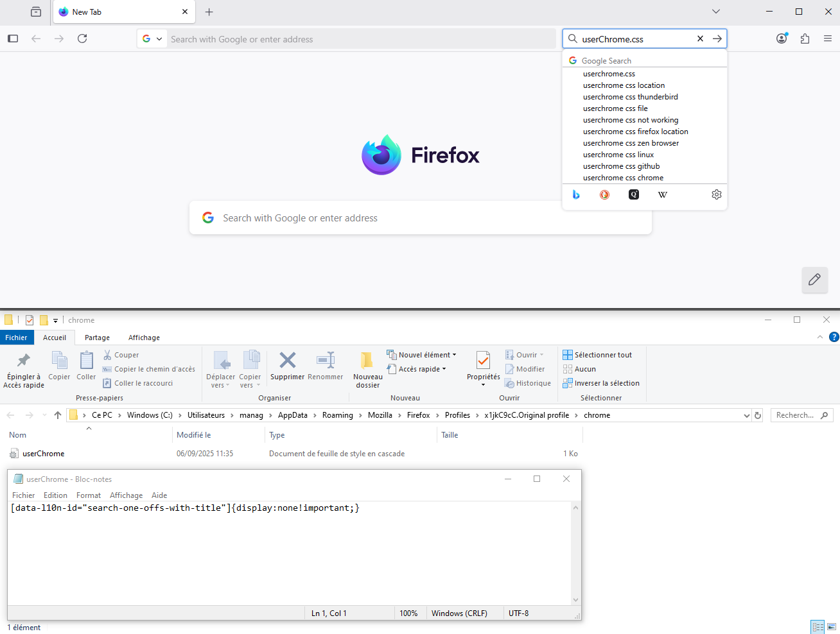Open the blue Fichier tab in Explorer

point(16,338)
